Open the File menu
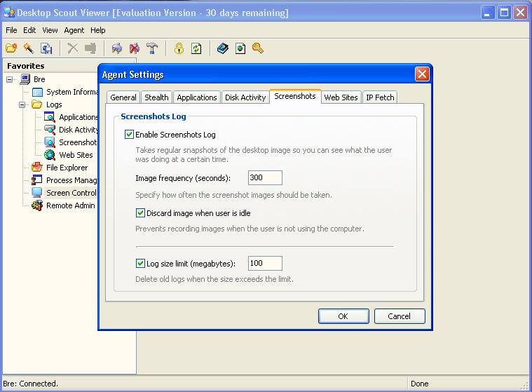This screenshot has width=532, height=392. tap(11, 30)
